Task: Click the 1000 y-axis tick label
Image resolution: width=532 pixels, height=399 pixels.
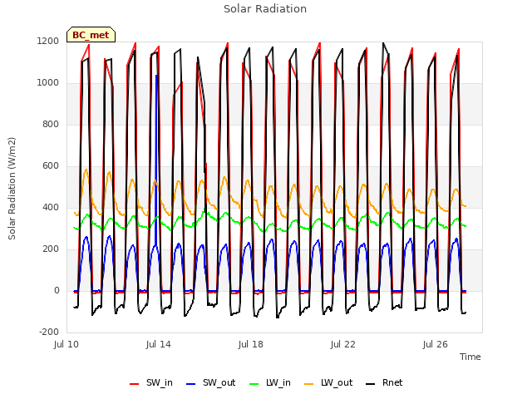Action: (x=48, y=83)
